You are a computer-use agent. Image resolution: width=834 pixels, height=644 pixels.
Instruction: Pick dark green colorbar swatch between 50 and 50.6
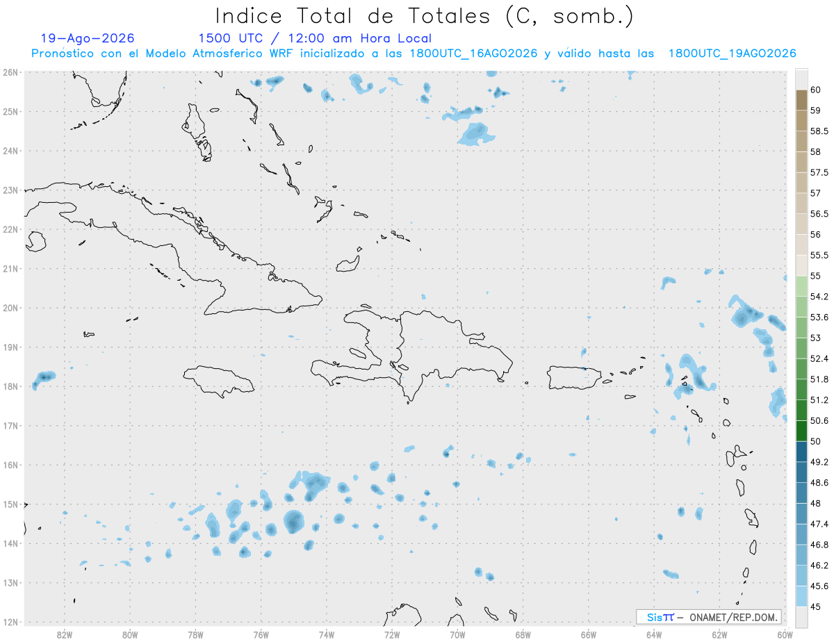[801, 431]
